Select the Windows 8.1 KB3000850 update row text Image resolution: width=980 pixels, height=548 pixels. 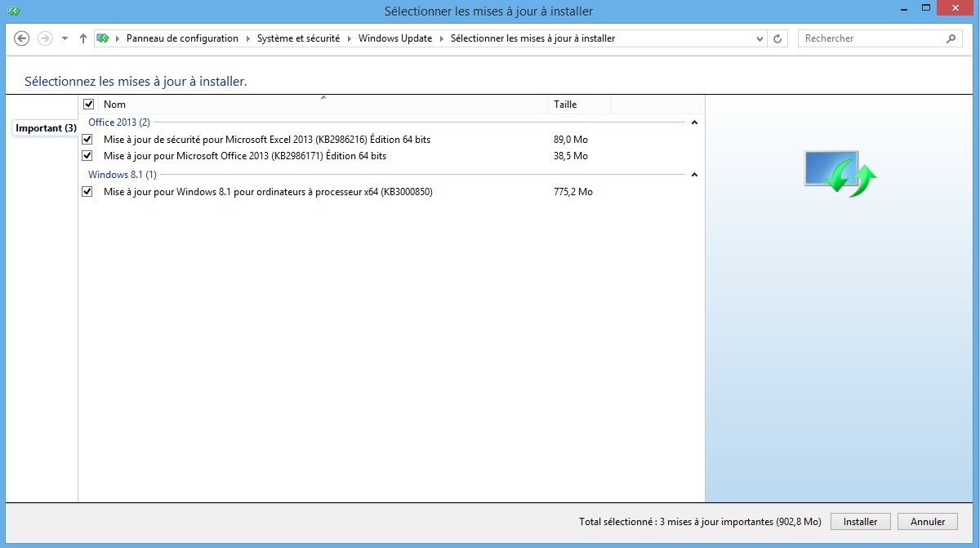pyautogui.click(x=268, y=192)
